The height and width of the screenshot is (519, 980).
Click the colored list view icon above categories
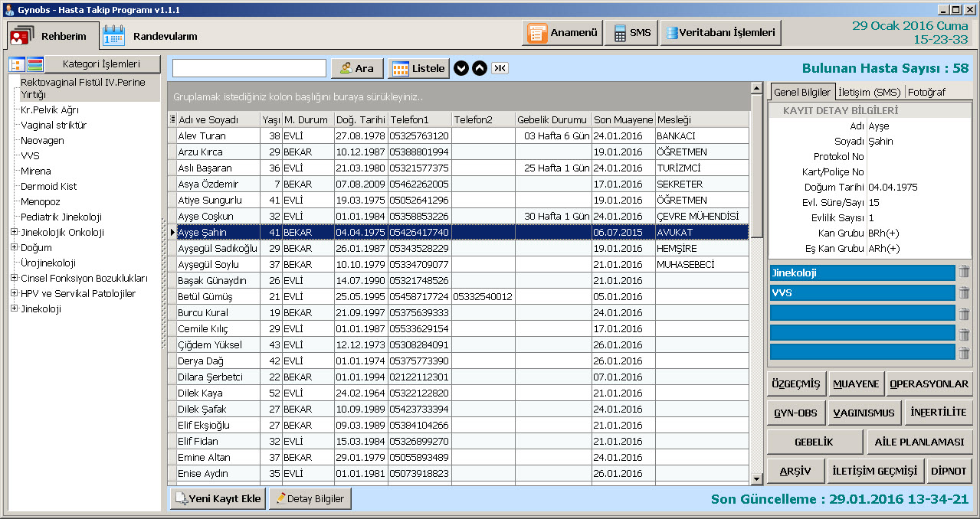pyautogui.click(x=35, y=64)
